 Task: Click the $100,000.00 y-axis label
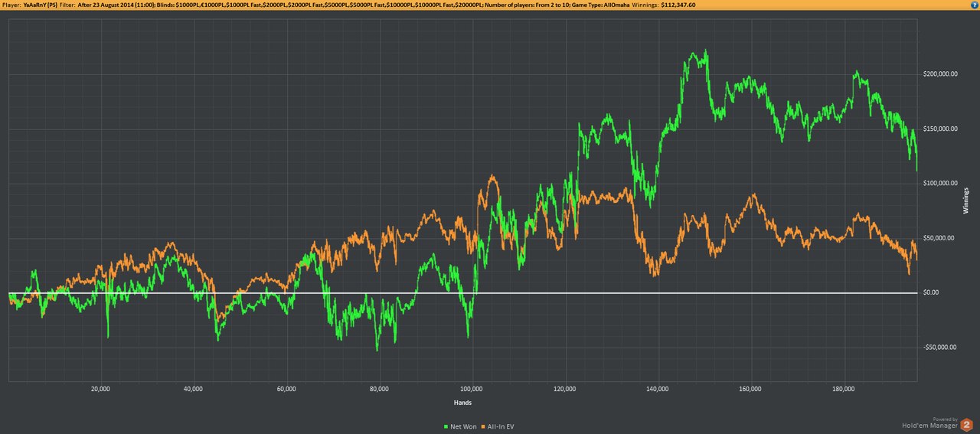point(940,183)
